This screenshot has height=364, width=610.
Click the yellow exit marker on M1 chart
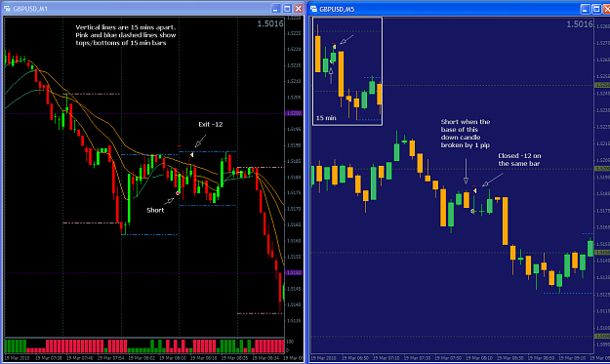tap(191, 155)
